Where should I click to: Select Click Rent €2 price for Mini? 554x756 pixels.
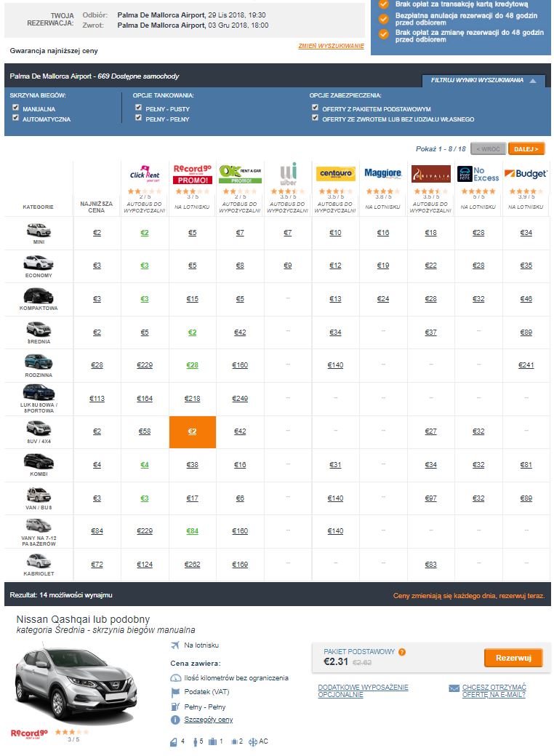click(145, 233)
